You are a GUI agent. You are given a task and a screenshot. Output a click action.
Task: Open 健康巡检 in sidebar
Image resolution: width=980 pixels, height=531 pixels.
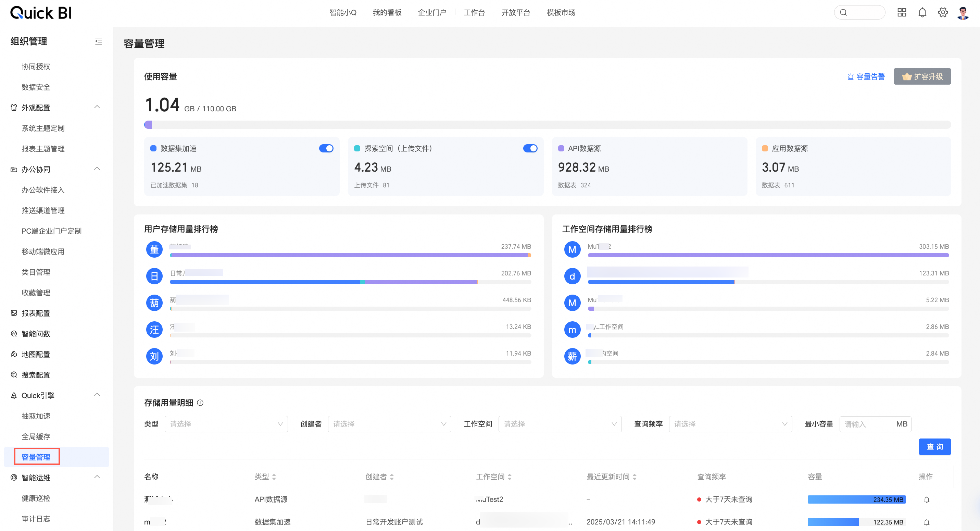click(x=36, y=498)
